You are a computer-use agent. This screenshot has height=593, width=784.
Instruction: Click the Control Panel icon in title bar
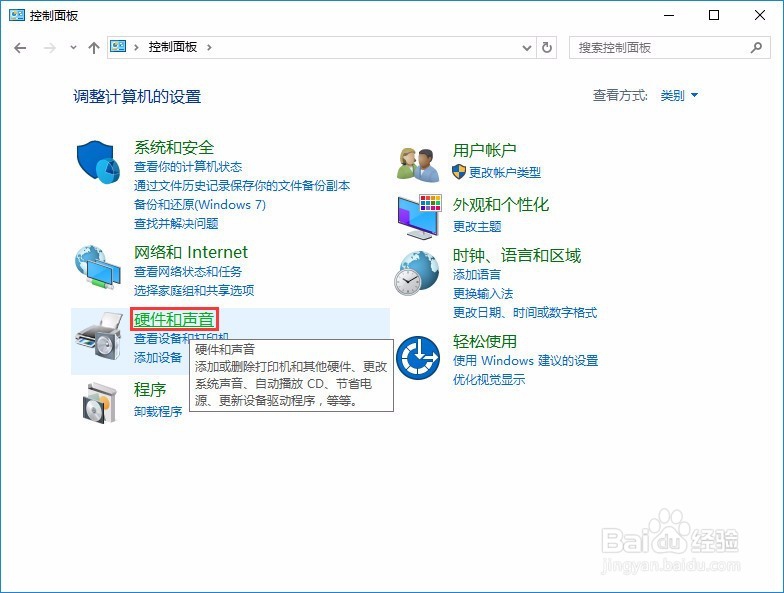(x=16, y=15)
